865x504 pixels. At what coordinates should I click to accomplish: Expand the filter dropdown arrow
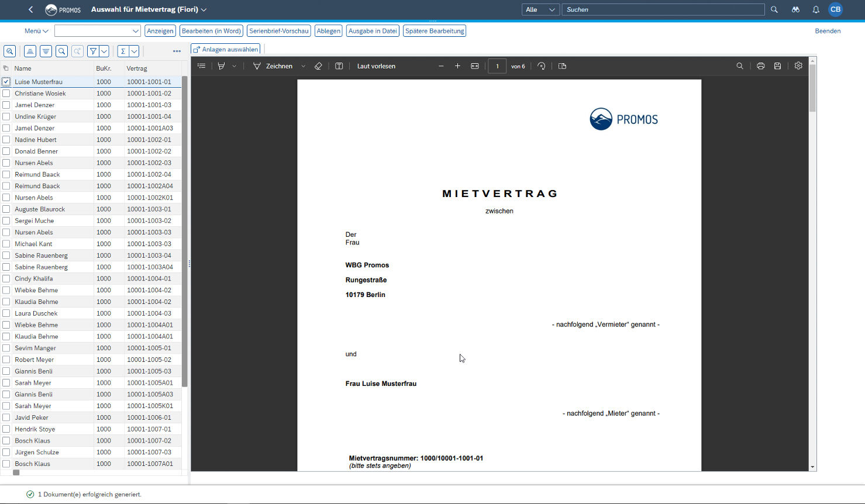[104, 51]
